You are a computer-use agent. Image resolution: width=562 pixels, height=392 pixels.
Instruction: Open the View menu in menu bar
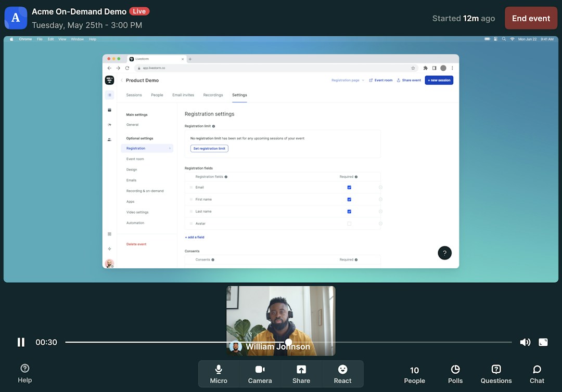coord(62,40)
